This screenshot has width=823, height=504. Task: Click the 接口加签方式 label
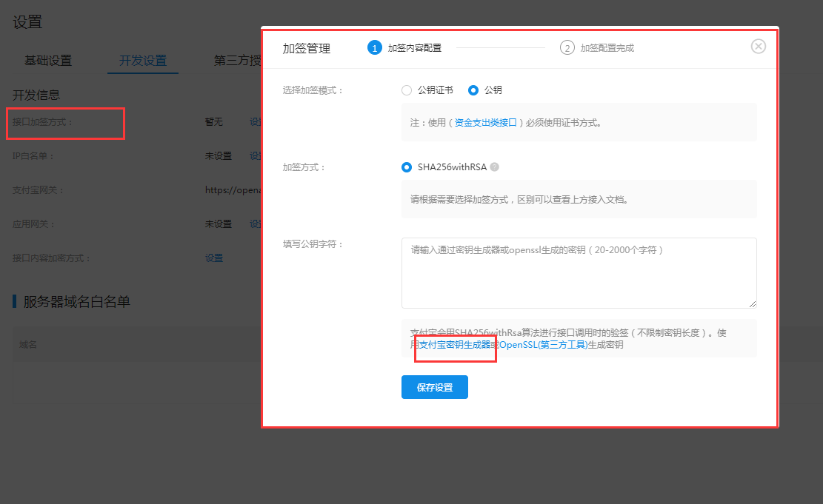click(x=42, y=121)
